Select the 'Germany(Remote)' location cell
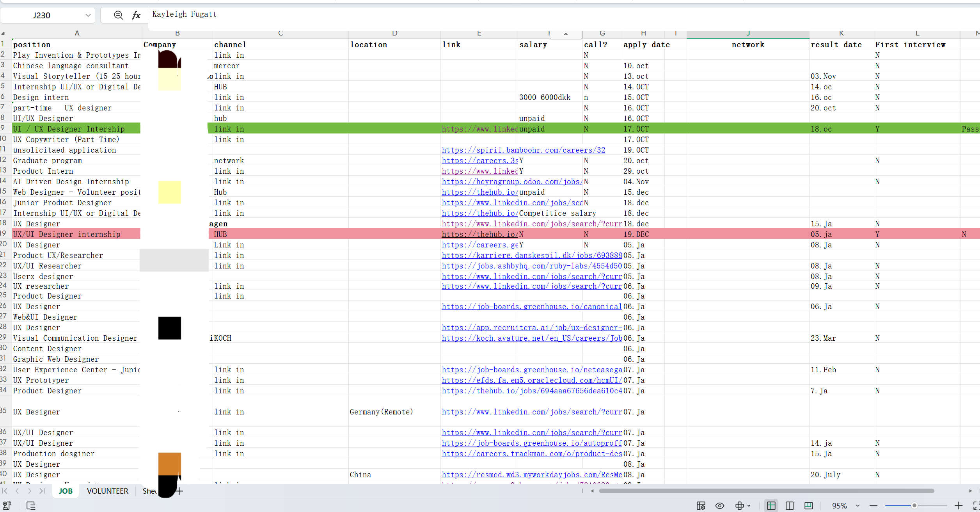Screen dimensions: 980x512 (394, 412)
